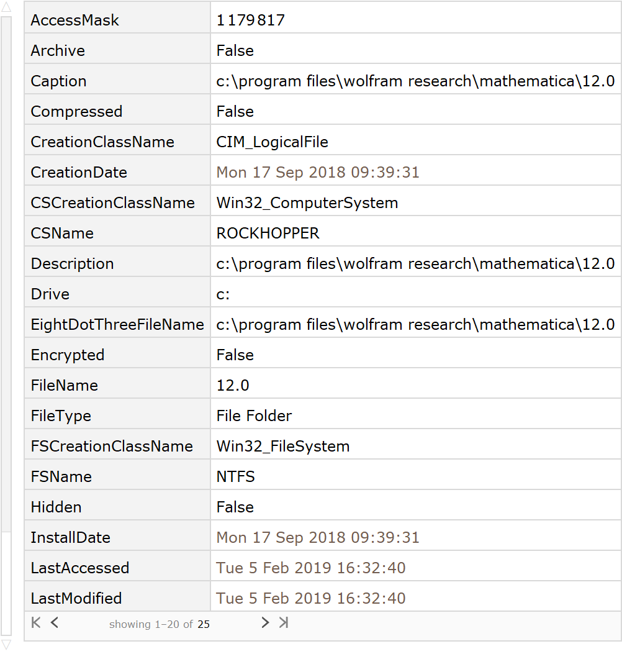Click the CSName value ROCKHOPPER
Screen dimensions: 622x672
pyautogui.click(x=268, y=234)
